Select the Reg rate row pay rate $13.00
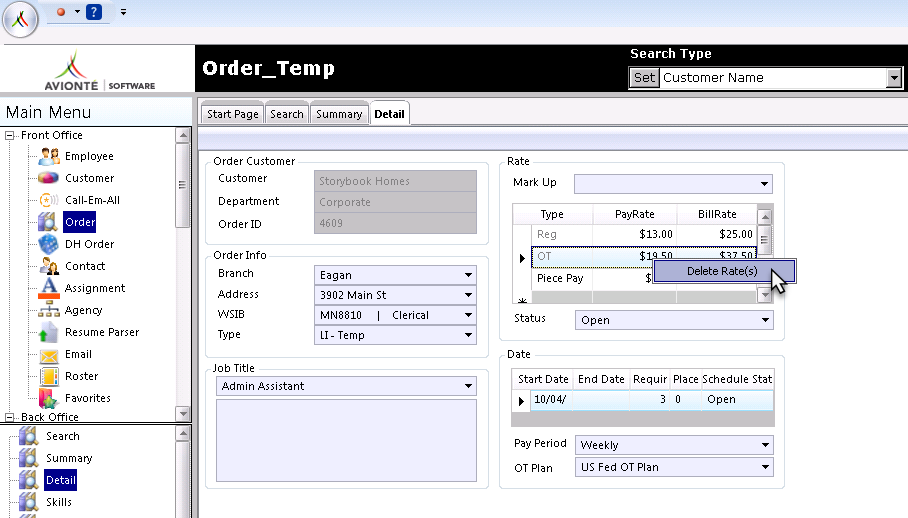Screen dimensions: 908x518 coord(635,234)
